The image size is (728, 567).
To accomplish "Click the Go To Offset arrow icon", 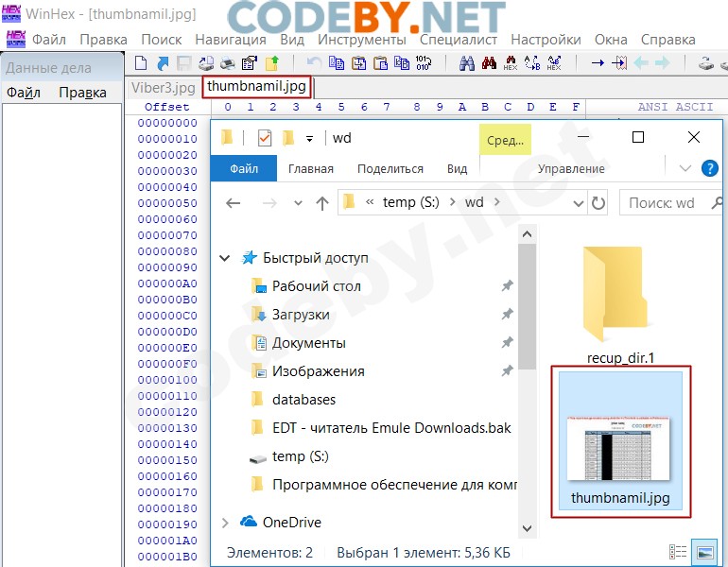I will 598,63.
